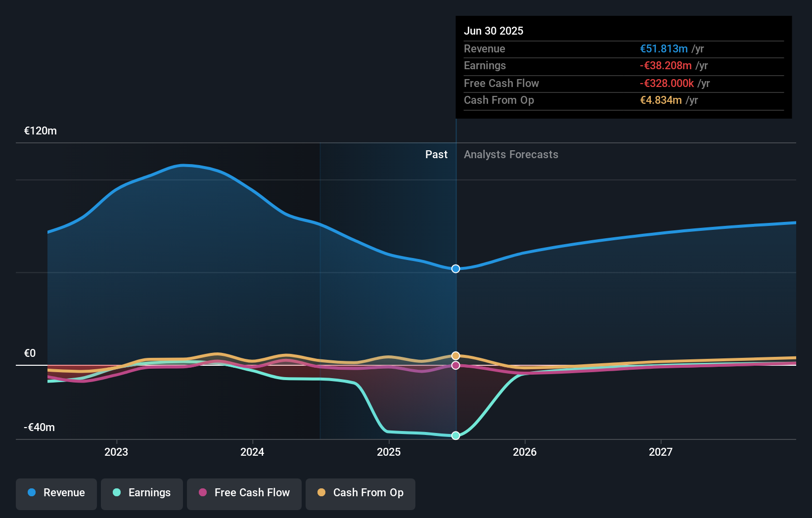Click the 2026 x-axis label

point(525,452)
